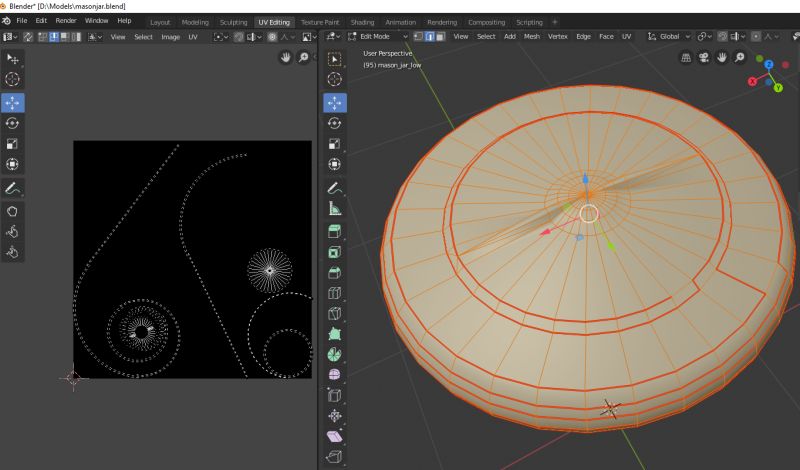Image resolution: width=800 pixels, height=470 pixels.
Task: Open the UV editor pivot point dropdown
Action: pos(221,37)
